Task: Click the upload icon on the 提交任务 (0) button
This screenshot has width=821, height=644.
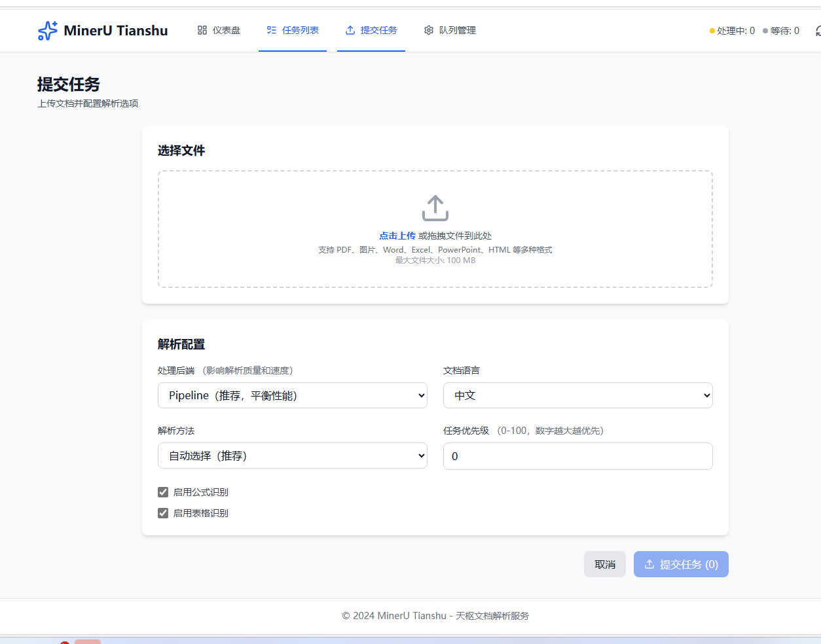Action: [650, 563]
